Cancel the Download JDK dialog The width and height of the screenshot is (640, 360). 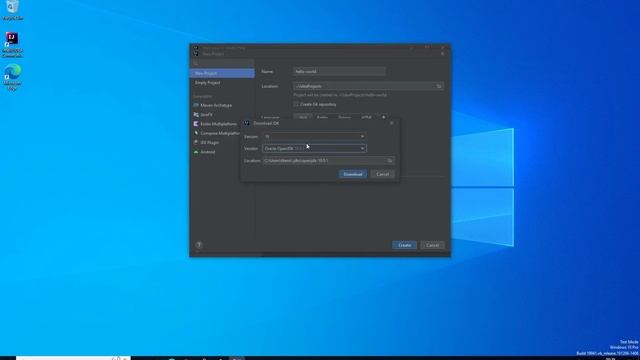click(x=382, y=174)
